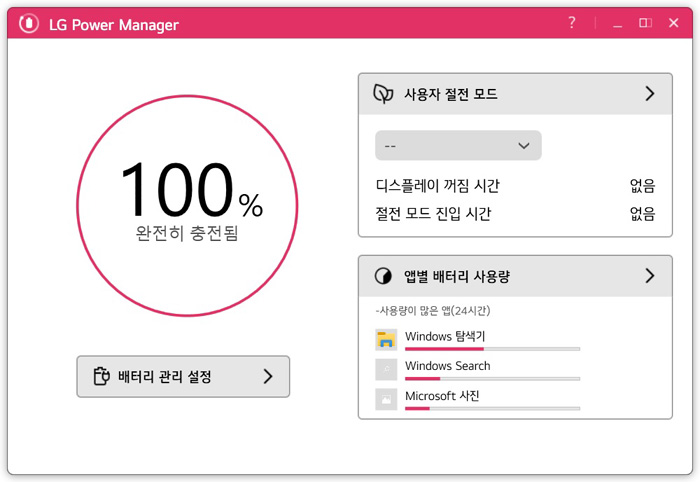Screen dimensions: 700x482
Task: Click the Microsoft 사진 usage bar
Action: tap(492, 408)
